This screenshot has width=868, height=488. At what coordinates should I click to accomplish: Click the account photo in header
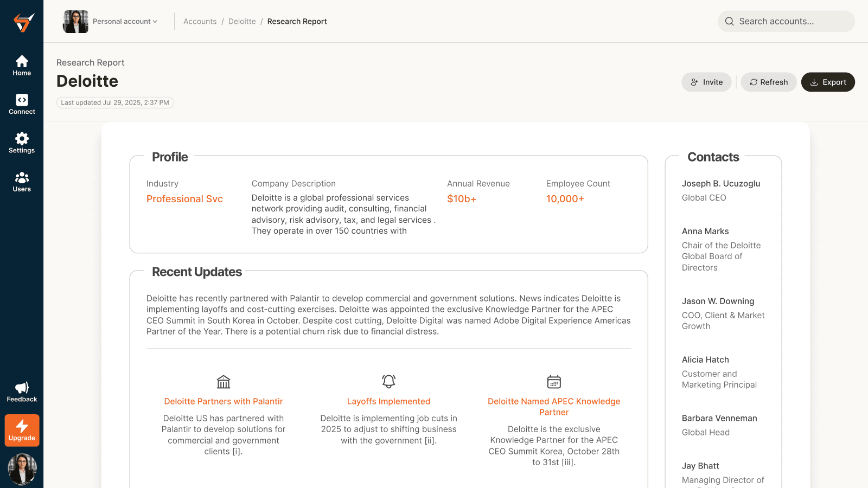click(x=75, y=22)
